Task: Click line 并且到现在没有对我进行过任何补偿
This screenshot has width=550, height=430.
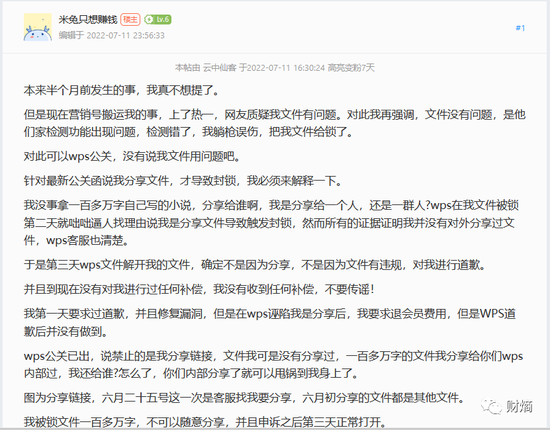Action: pos(199,289)
